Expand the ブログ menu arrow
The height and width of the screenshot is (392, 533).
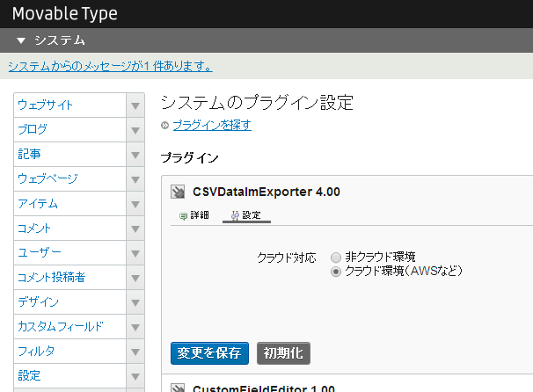(135, 130)
